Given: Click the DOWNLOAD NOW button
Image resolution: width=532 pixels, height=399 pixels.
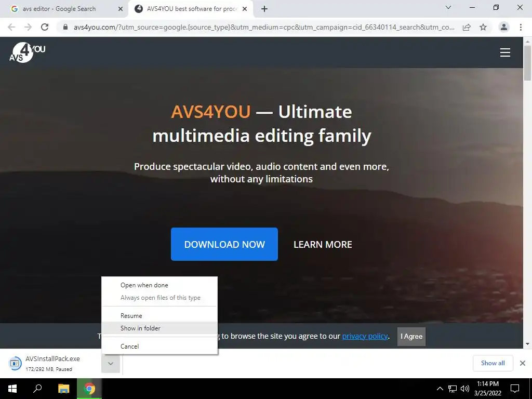Looking at the screenshot, I should [224, 244].
